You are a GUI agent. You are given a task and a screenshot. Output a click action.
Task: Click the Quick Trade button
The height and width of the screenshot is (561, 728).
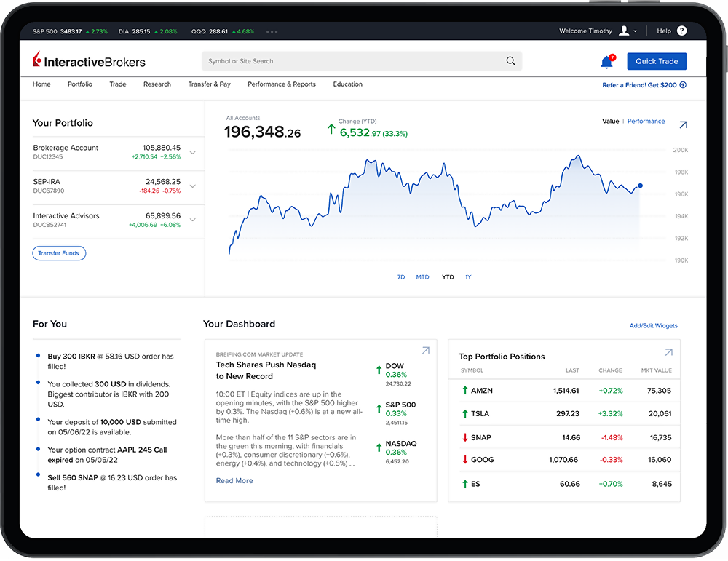[657, 62]
